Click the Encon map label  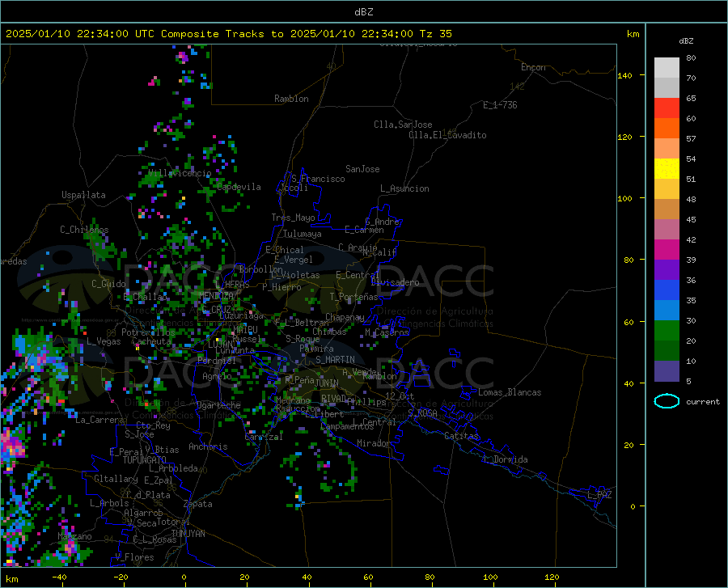click(533, 67)
